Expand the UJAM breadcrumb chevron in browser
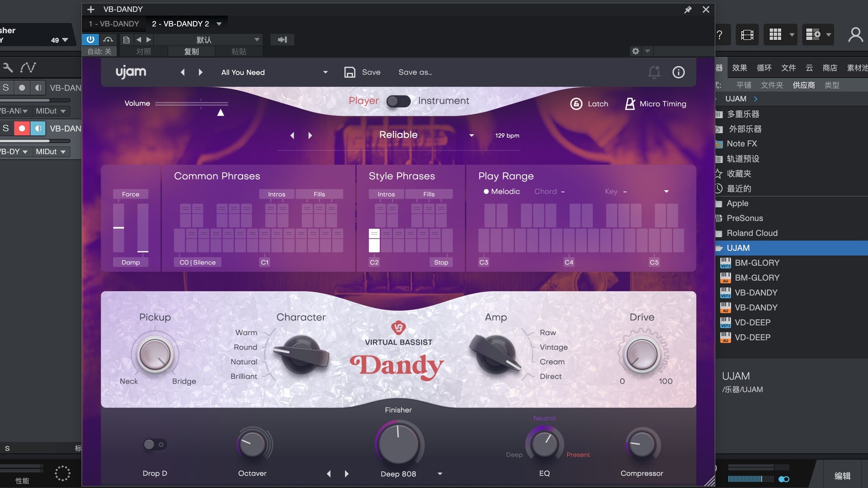Screen dimensions: 868x488 (x=755, y=99)
